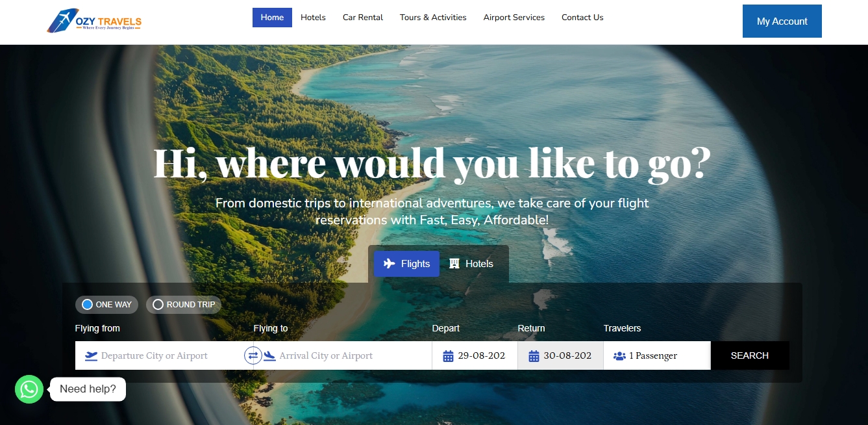The height and width of the screenshot is (425, 868).
Task: Click the WhatsApp chat icon
Action: point(29,389)
